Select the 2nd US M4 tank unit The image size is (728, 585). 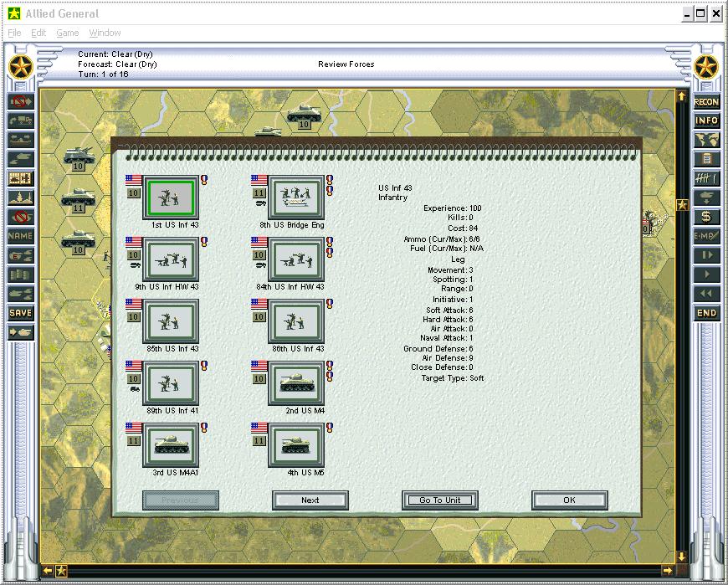(x=296, y=383)
